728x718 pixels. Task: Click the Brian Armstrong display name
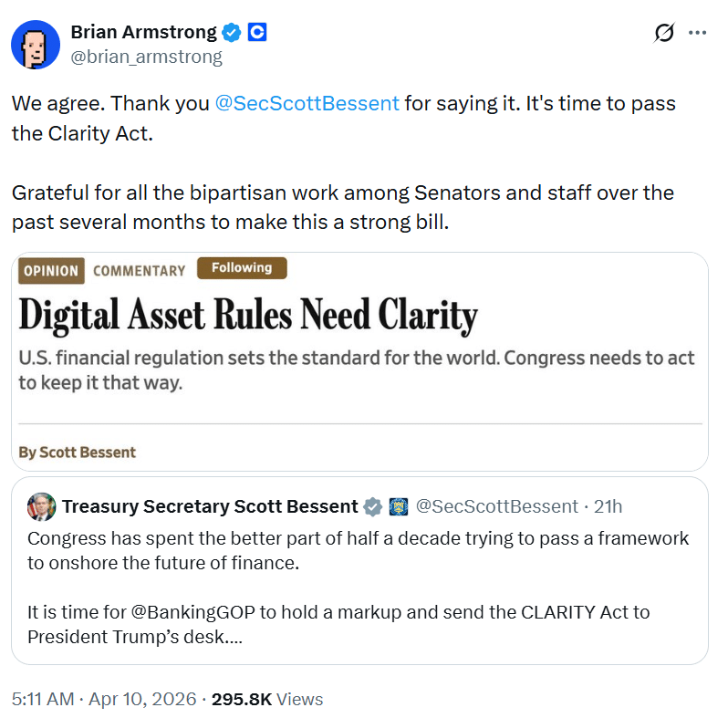click(x=143, y=33)
